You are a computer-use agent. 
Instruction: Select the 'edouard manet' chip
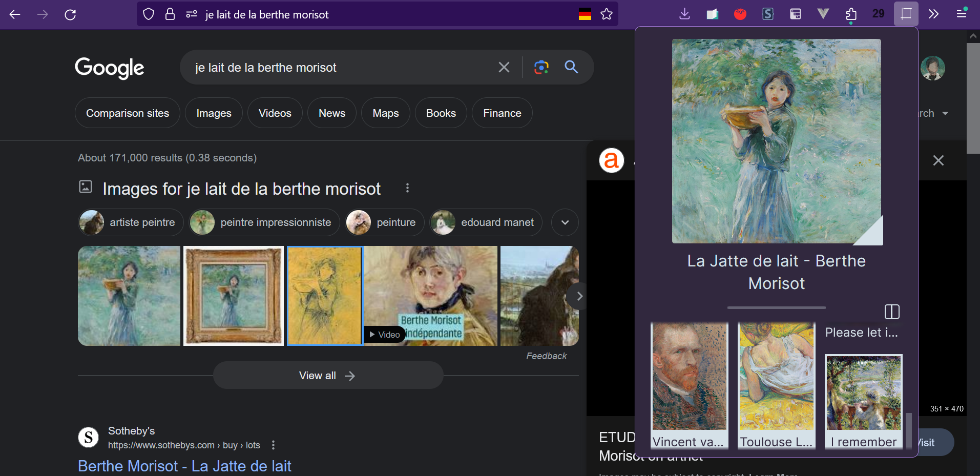(x=486, y=222)
